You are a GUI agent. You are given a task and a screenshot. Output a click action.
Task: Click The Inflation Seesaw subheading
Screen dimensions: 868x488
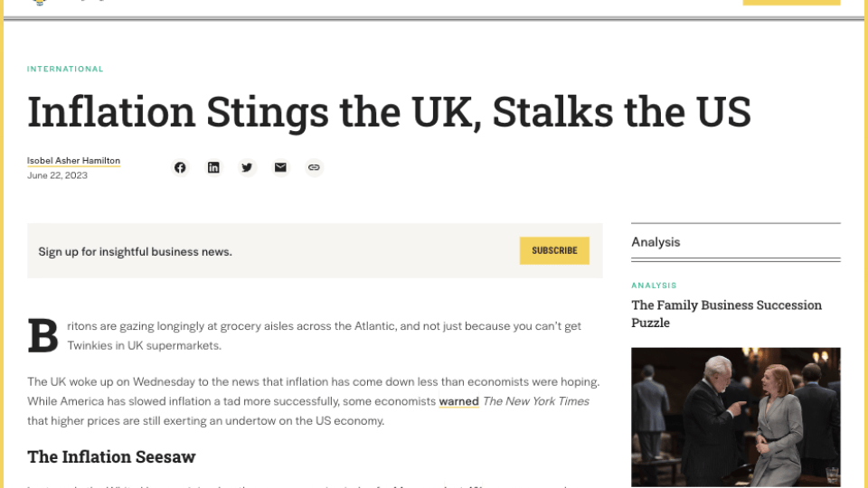point(111,457)
